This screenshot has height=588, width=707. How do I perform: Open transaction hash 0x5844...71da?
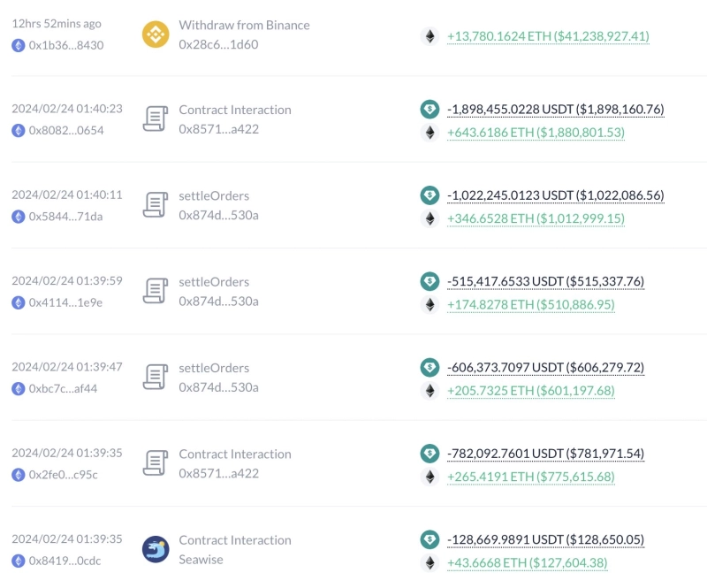click(66, 217)
